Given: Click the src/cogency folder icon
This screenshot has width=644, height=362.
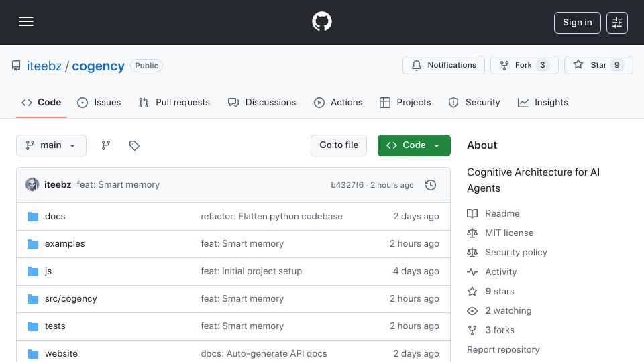Looking at the screenshot, I should point(33,299).
